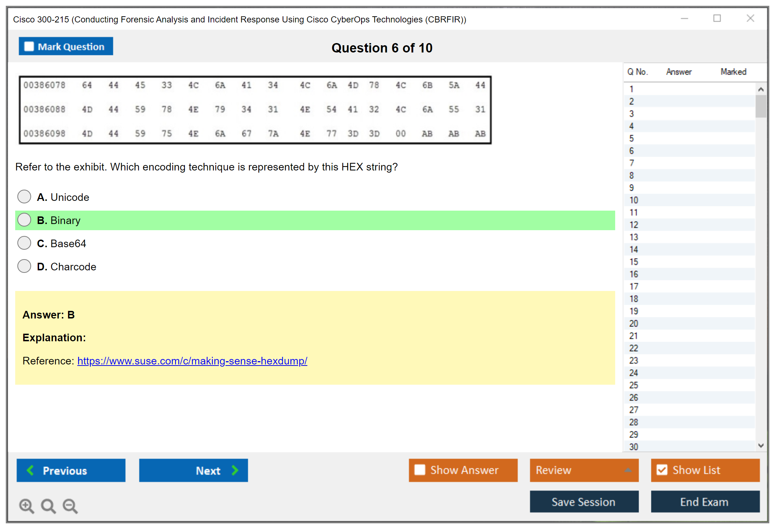Maximize the exam window
The image size is (778, 532).
pyautogui.click(x=717, y=18)
